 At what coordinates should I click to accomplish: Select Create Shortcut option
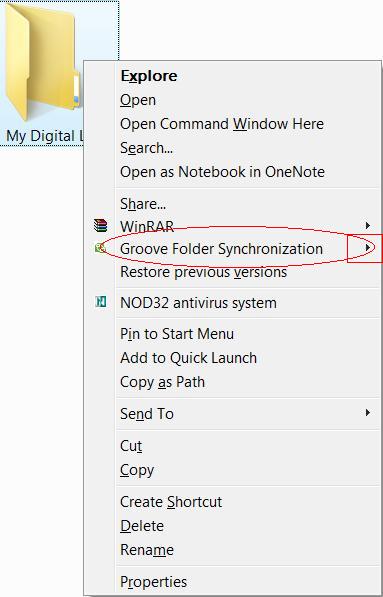171,502
